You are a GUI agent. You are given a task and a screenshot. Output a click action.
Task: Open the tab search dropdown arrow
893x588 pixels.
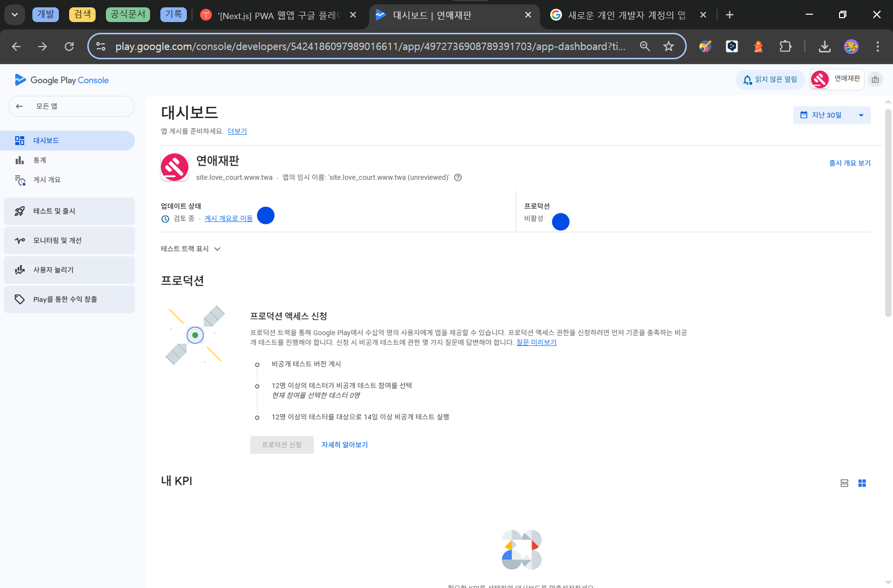coord(15,15)
